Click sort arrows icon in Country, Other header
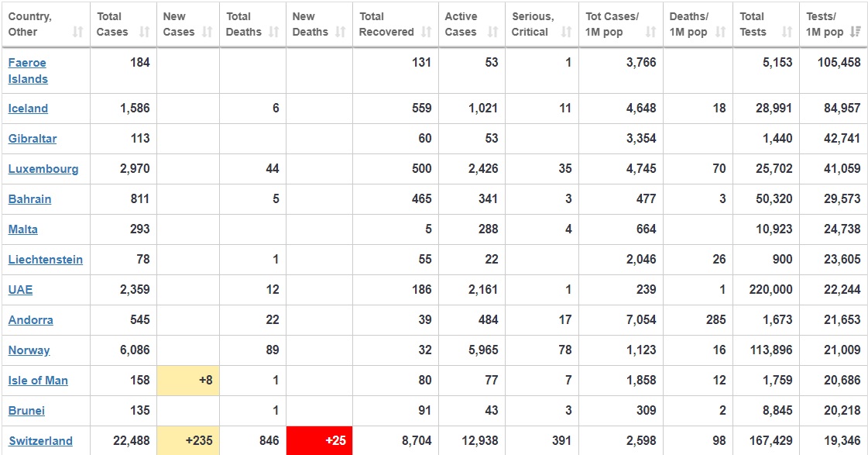The image size is (868, 455). click(77, 32)
